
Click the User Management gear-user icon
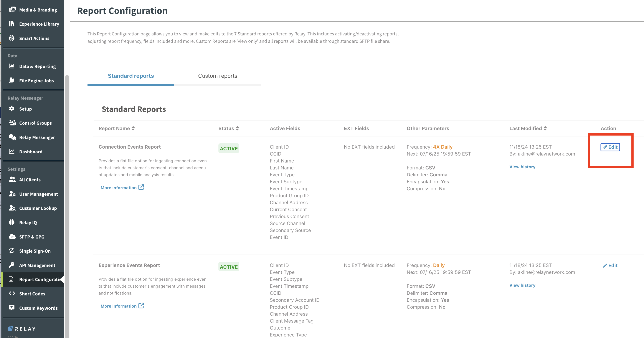(x=12, y=194)
